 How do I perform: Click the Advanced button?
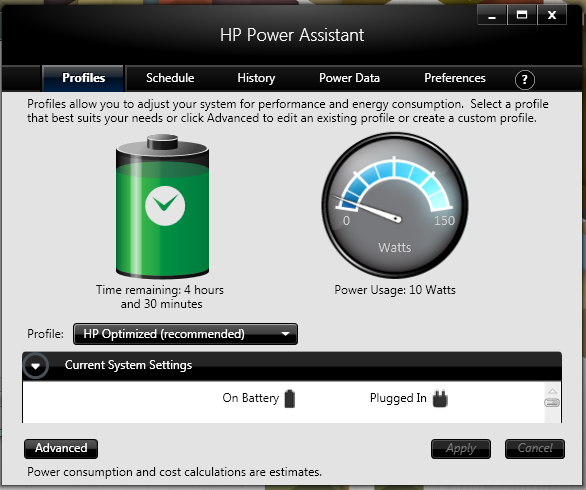pos(61,448)
